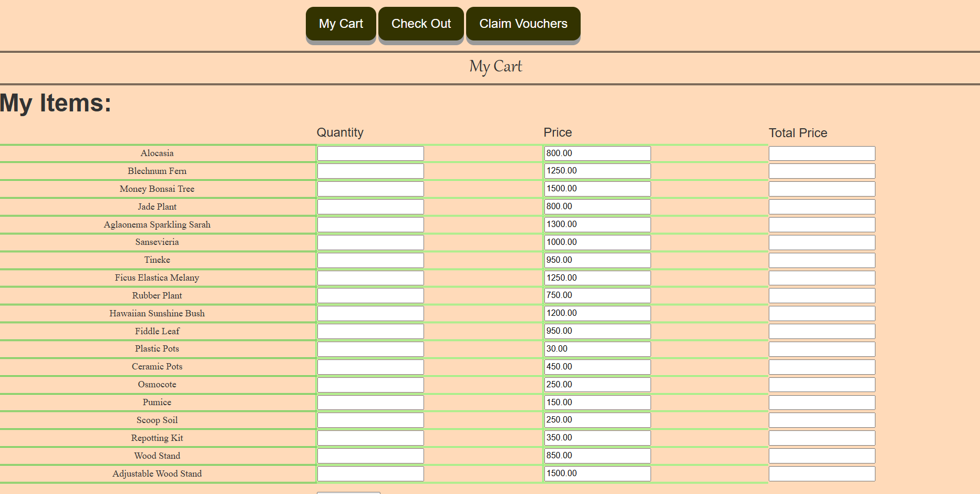Focus the Osmocote price field
980x494 pixels.
pos(597,385)
